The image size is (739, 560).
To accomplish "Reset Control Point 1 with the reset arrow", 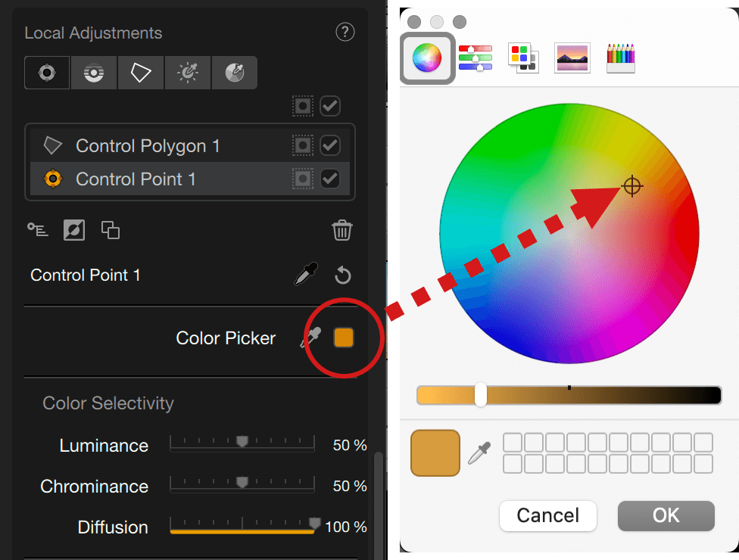I will click(343, 275).
